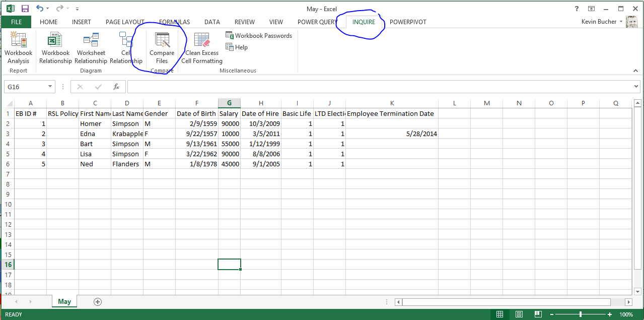Click the horizontal scrollbar right arrow
Image resolution: width=644 pixels, height=320 pixels.
tap(628, 302)
